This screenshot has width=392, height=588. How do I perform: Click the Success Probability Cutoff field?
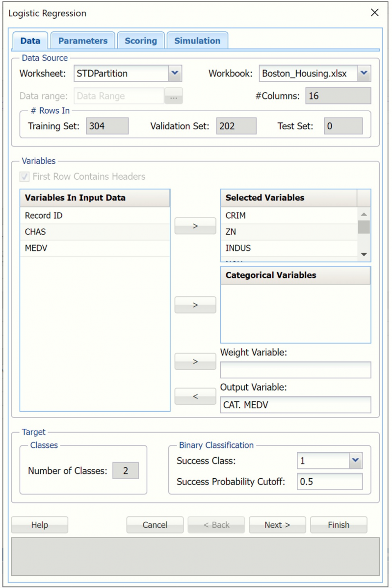click(x=329, y=482)
